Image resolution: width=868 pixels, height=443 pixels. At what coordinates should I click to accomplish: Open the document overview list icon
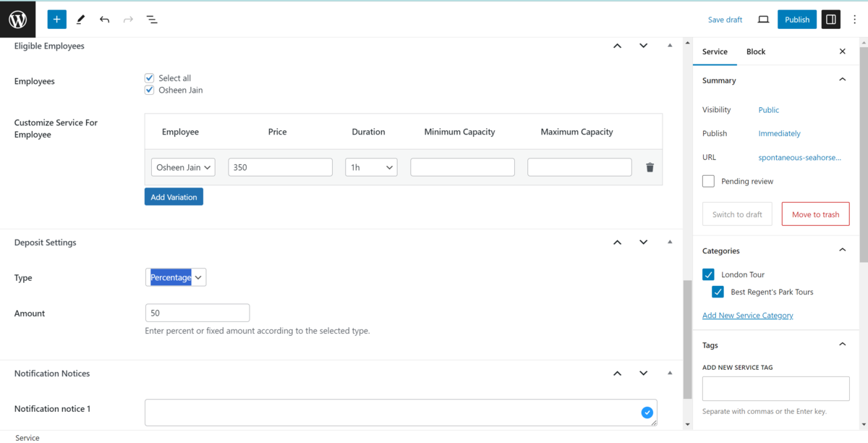152,20
